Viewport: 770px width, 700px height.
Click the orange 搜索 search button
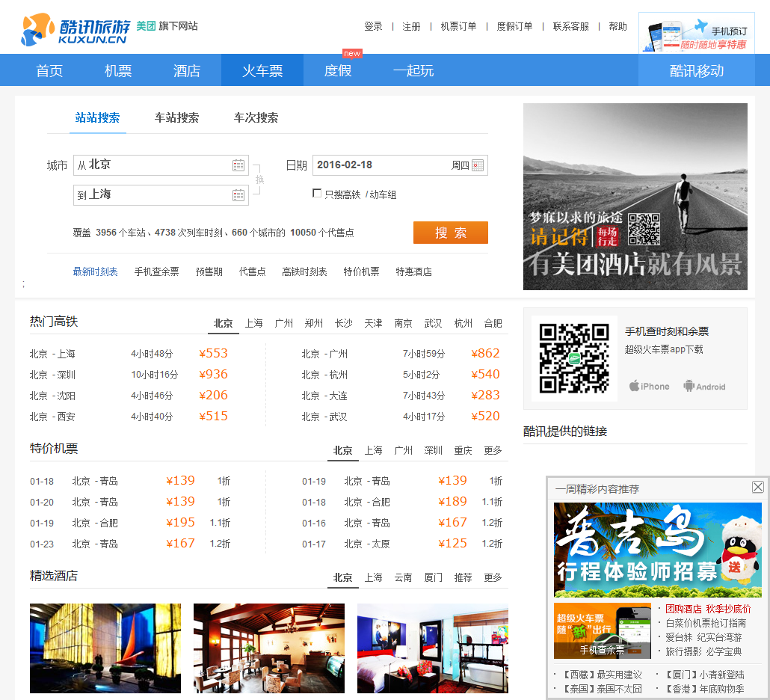coord(450,233)
